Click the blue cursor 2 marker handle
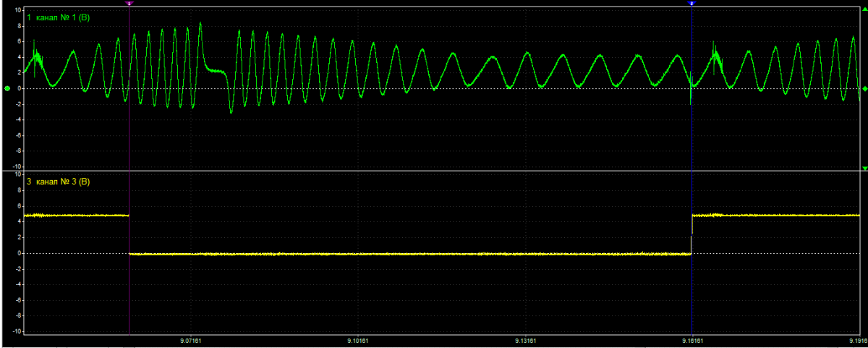The height and width of the screenshot is (348, 868). coord(692,4)
